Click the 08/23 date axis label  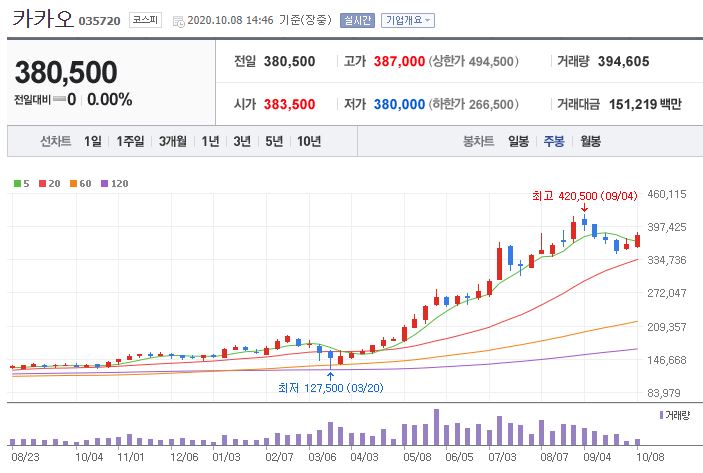(25, 457)
